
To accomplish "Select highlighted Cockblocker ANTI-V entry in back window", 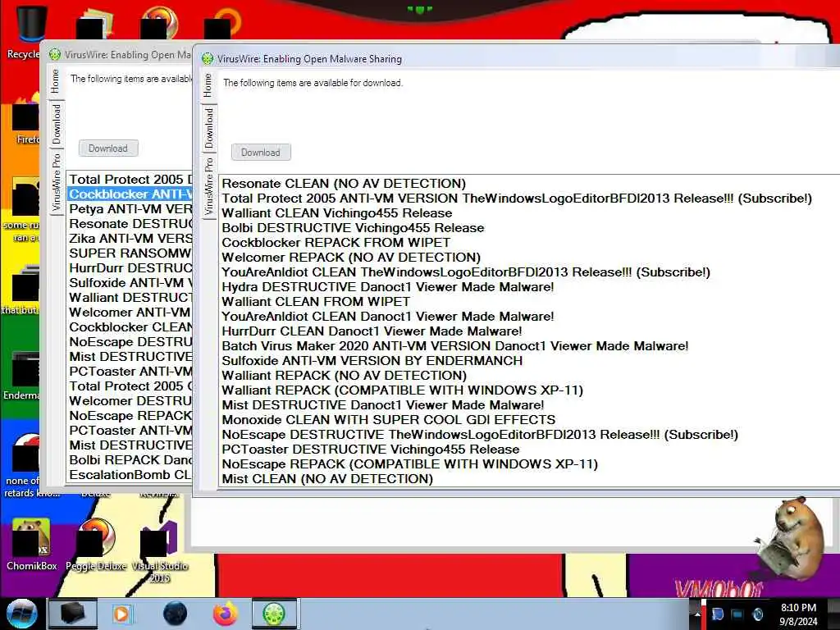I will (130, 194).
